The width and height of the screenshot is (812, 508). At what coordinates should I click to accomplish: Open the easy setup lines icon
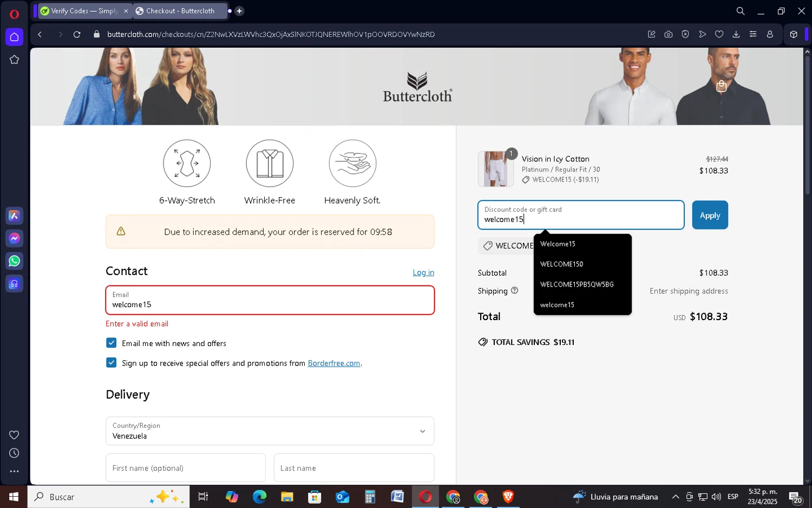coord(753,34)
